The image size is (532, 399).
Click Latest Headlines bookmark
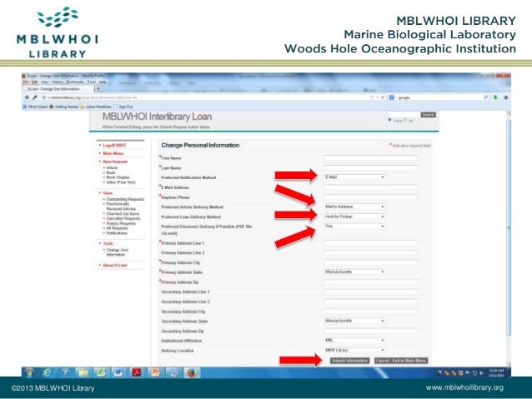[x=96, y=107]
